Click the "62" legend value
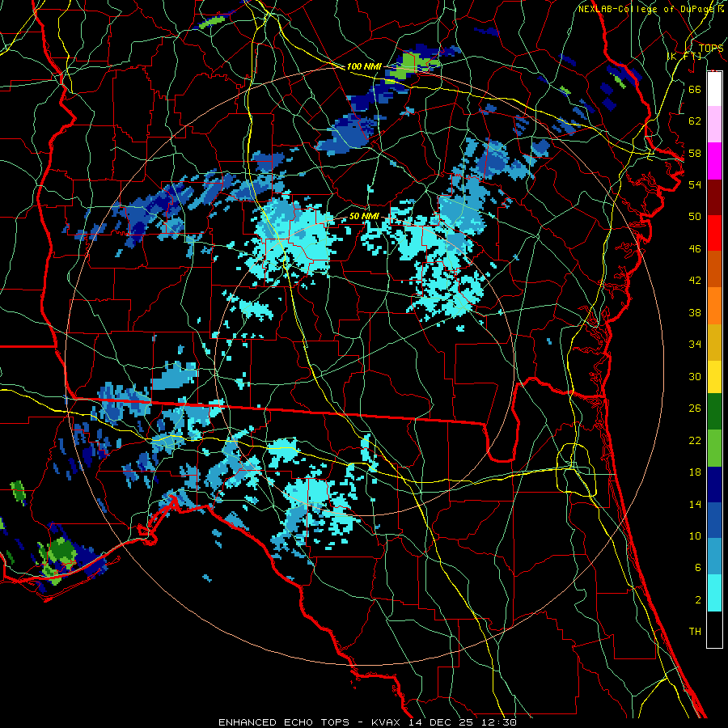Viewport: 728px width, 728px height. pos(695,121)
